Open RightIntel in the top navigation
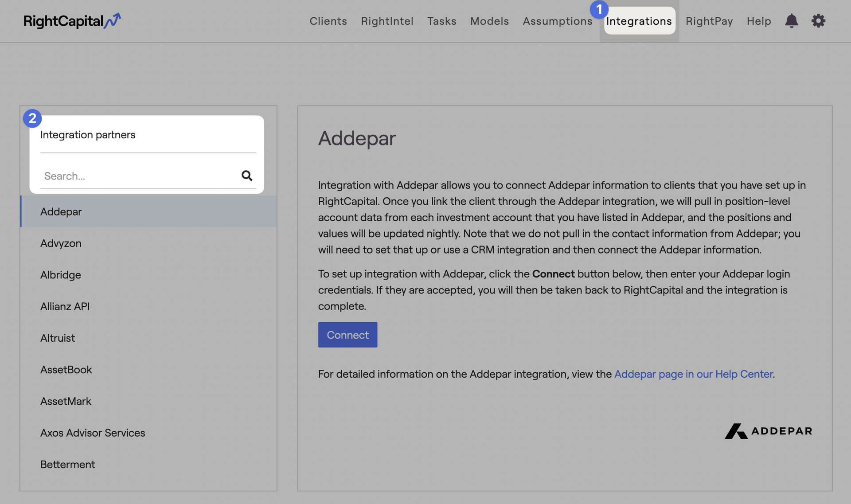This screenshot has width=851, height=504. [387, 21]
